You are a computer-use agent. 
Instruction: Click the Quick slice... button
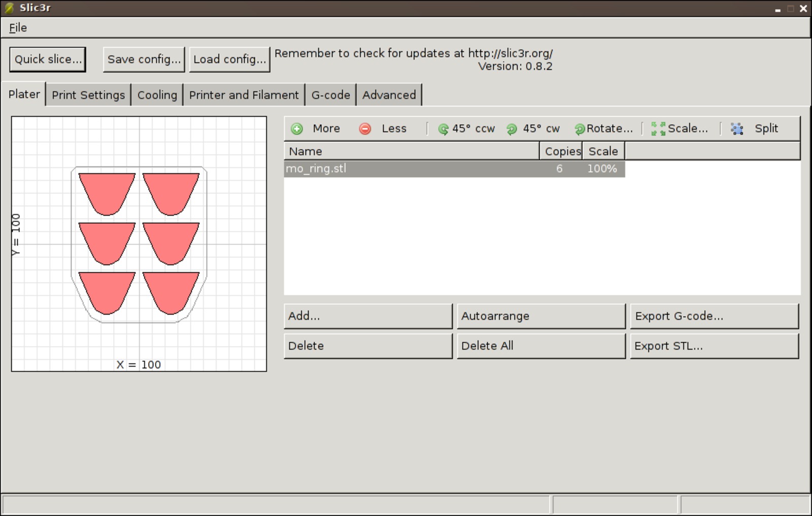pos(48,59)
